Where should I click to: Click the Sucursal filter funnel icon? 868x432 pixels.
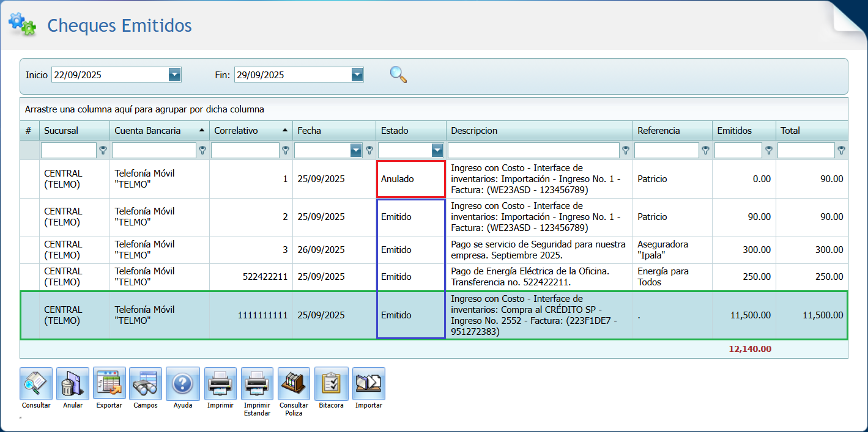tap(103, 150)
